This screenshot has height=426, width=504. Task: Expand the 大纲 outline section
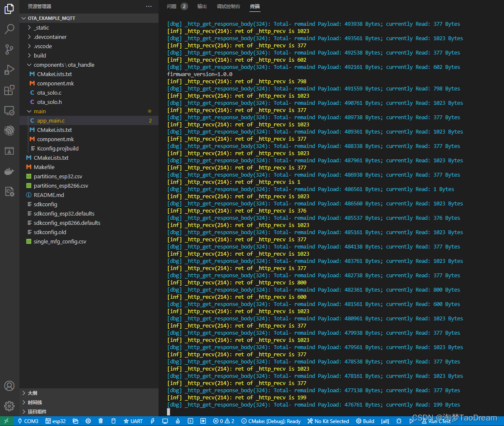pyautogui.click(x=89, y=393)
